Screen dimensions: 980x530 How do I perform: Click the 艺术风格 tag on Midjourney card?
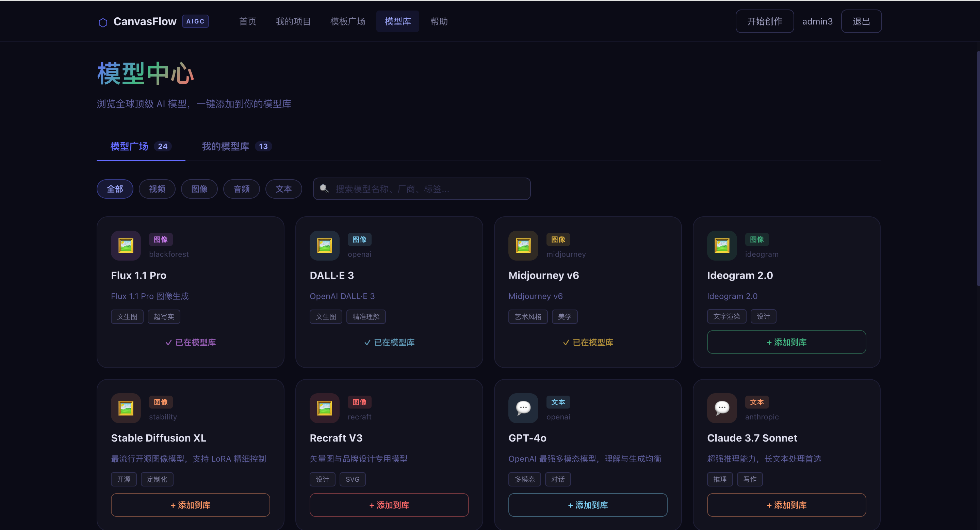(x=528, y=317)
